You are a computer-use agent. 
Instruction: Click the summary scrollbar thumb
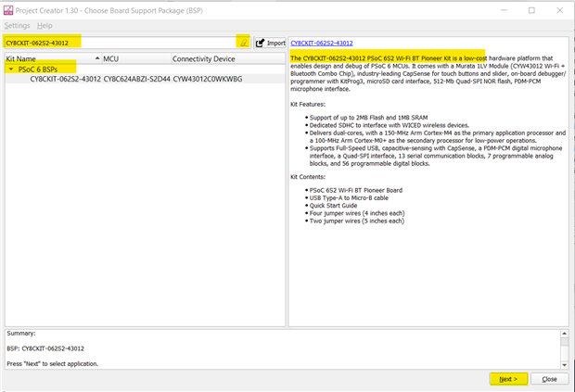point(565,341)
